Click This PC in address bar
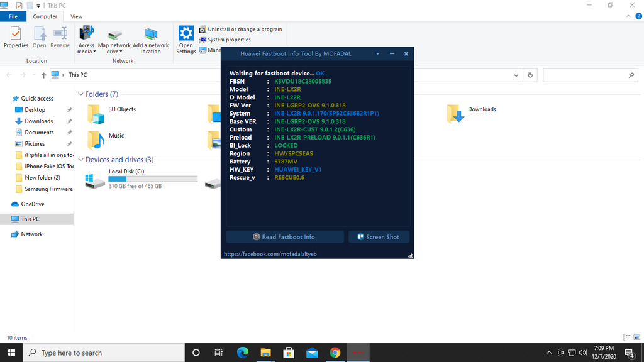Viewport: 644px width, 362px height. tap(77, 75)
